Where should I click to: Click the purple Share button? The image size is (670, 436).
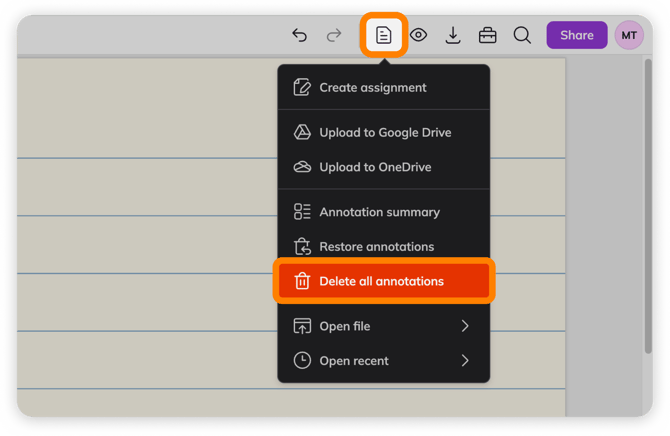[x=577, y=35]
